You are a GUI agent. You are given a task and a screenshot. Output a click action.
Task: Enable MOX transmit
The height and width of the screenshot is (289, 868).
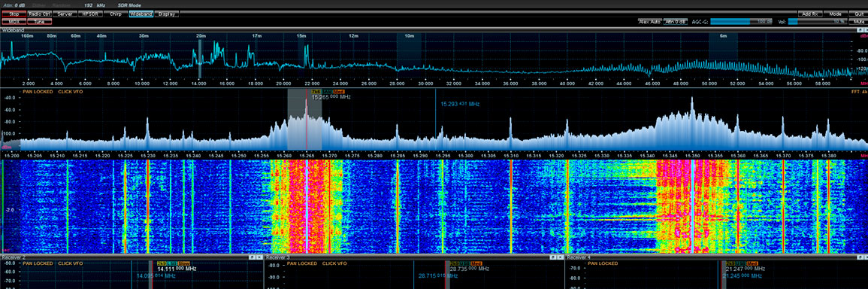14,21
